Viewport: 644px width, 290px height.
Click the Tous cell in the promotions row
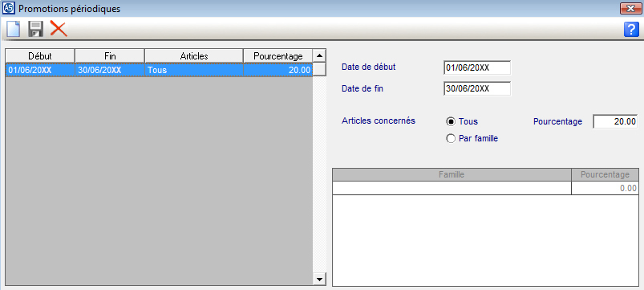(x=194, y=70)
